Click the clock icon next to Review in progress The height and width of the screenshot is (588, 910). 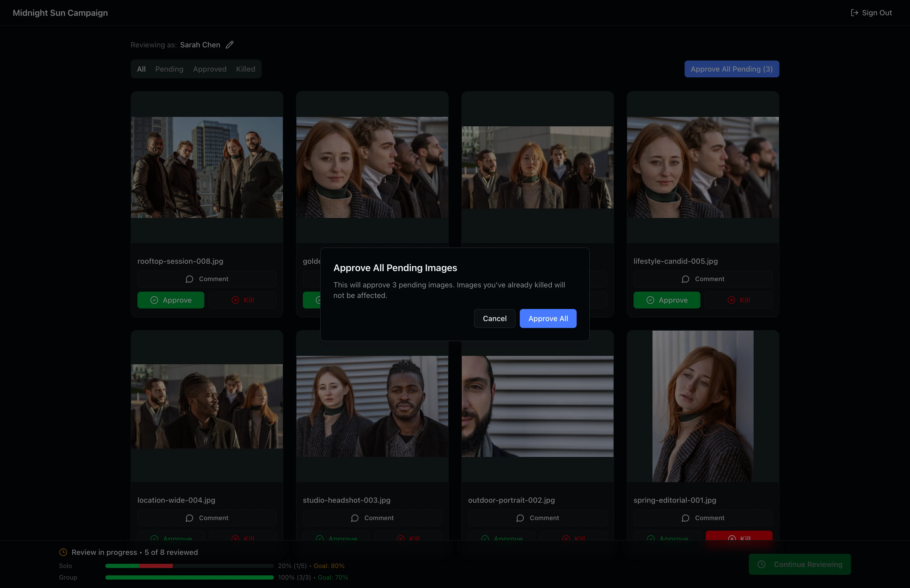point(63,552)
